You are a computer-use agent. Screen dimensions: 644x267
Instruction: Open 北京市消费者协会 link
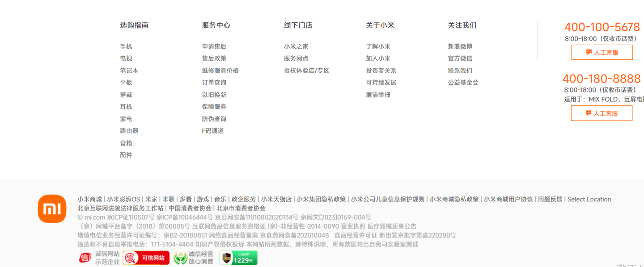coord(241,208)
